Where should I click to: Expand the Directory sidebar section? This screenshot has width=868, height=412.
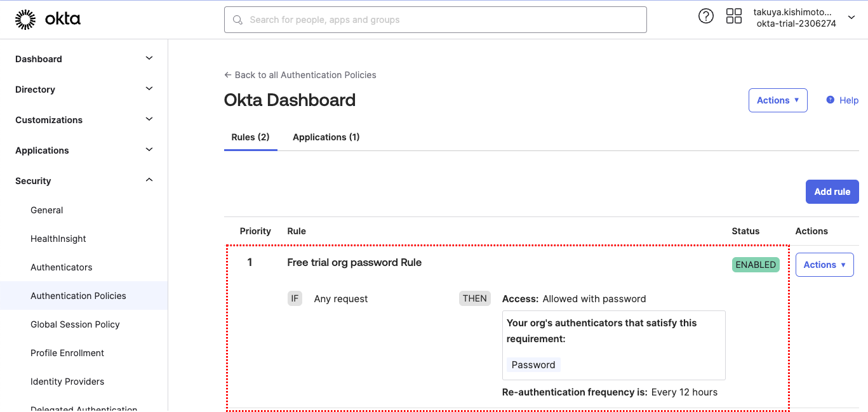149,89
